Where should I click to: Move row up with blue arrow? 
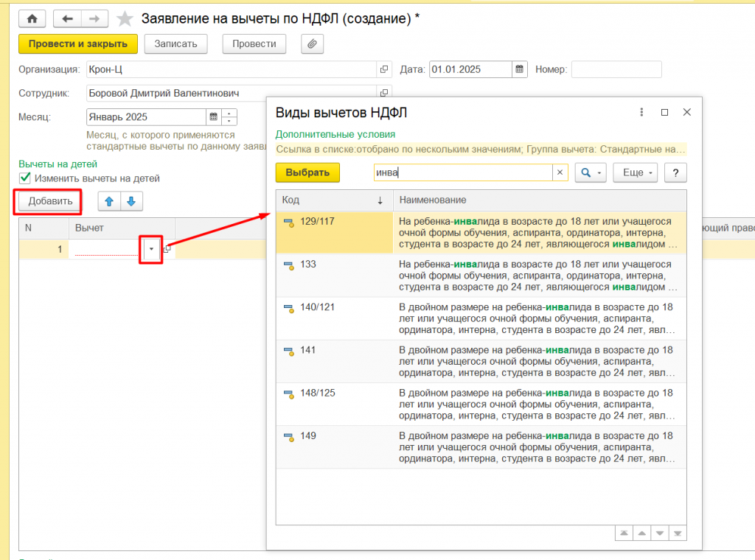[x=110, y=201]
